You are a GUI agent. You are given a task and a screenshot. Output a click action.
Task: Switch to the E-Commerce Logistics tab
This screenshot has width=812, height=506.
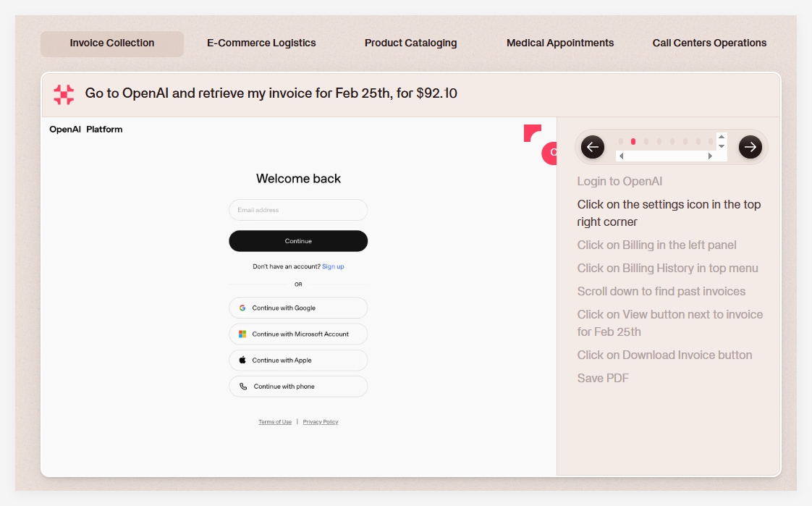(x=261, y=43)
